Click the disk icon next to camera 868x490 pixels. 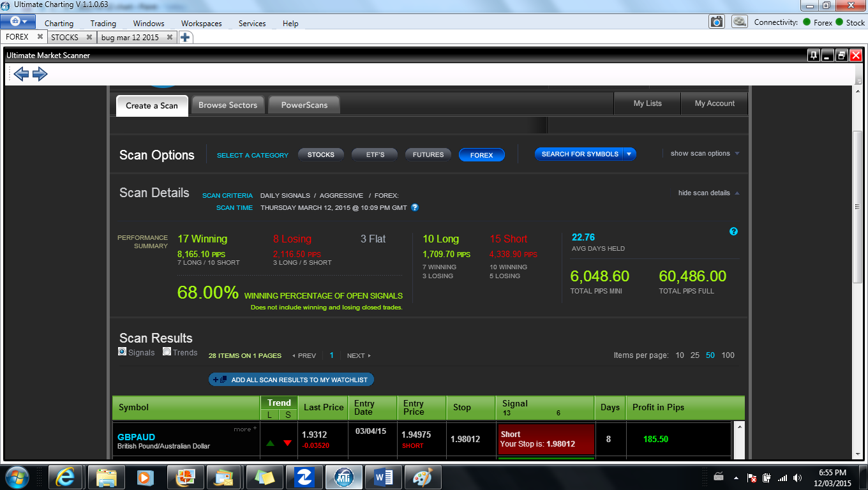[x=739, y=22]
